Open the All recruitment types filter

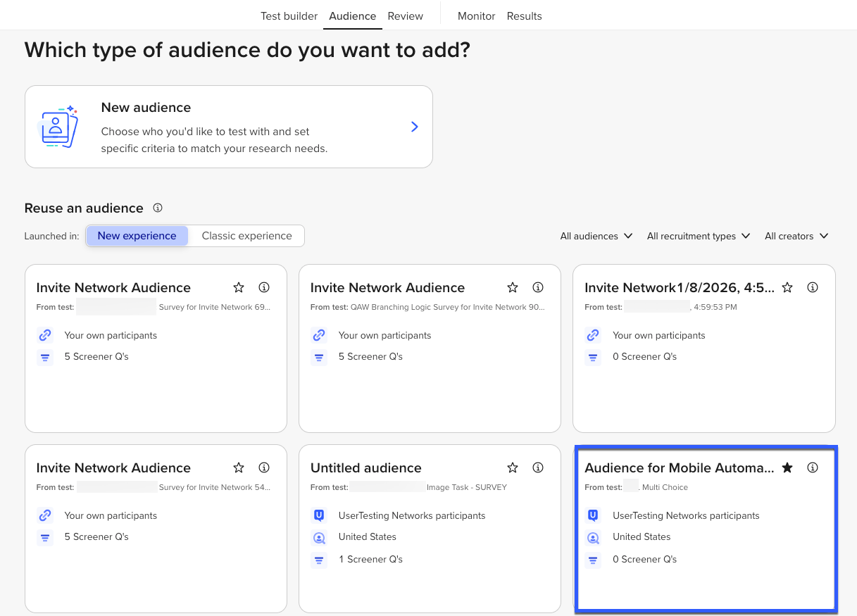(x=698, y=236)
